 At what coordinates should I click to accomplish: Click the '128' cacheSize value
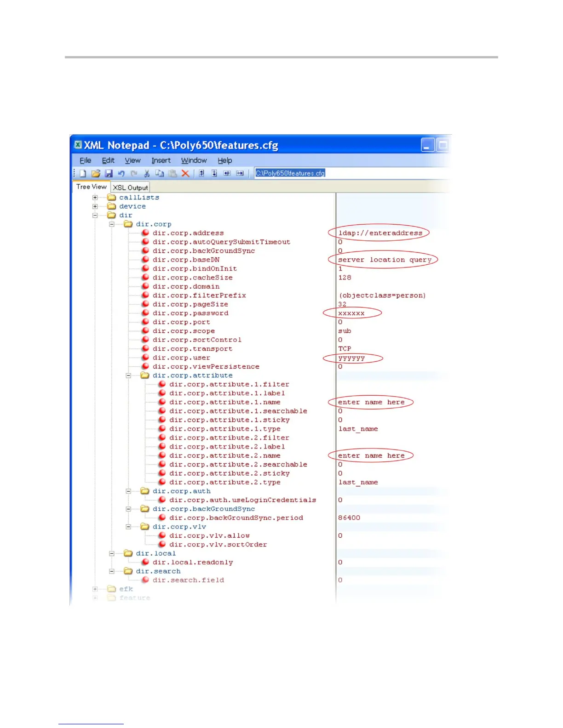coord(345,278)
